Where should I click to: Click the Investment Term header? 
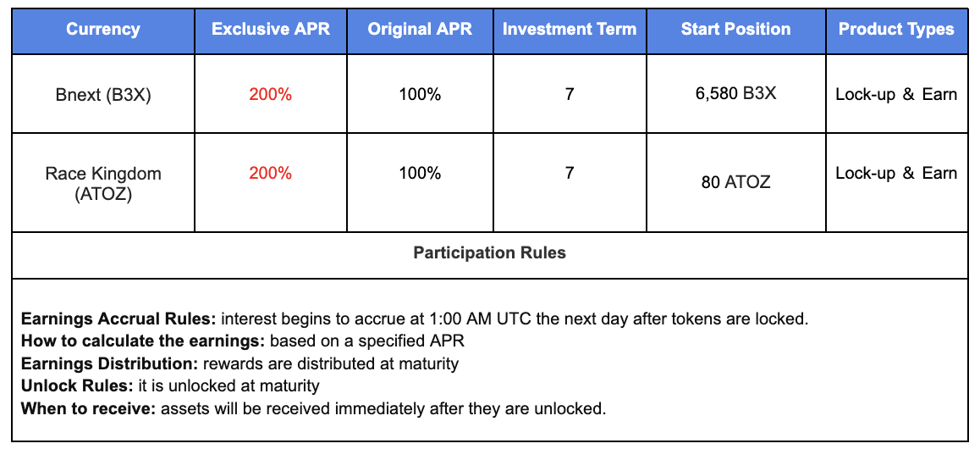pos(569,30)
